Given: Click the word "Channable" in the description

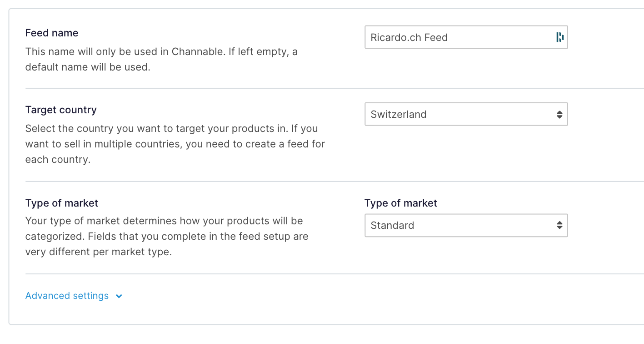Looking at the screenshot, I should [x=198, y=51].
